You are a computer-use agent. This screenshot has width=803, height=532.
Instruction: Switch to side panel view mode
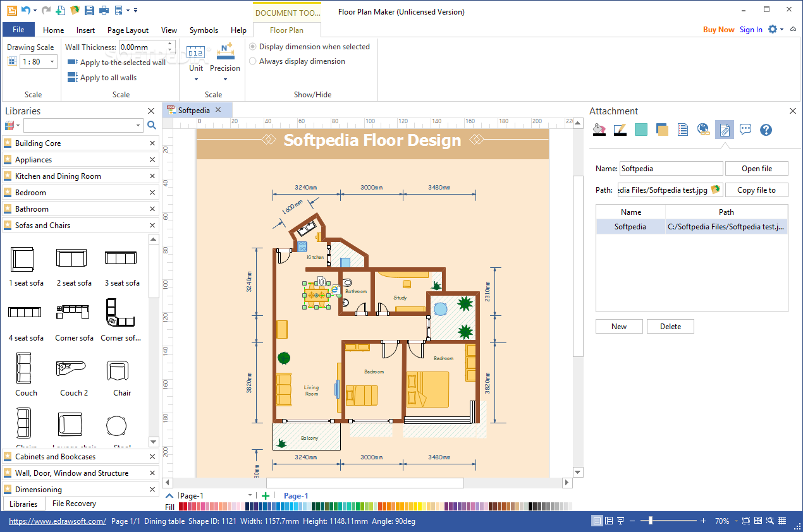tap(609, 521)
